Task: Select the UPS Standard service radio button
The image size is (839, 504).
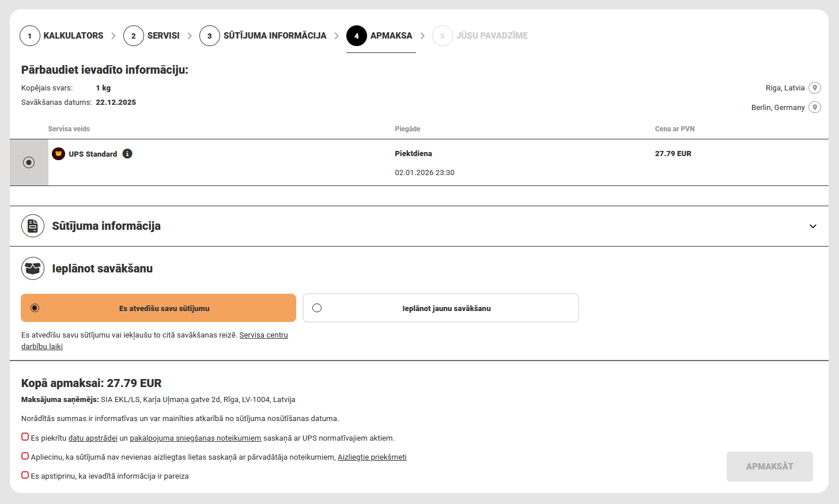Action: [29, 162]
